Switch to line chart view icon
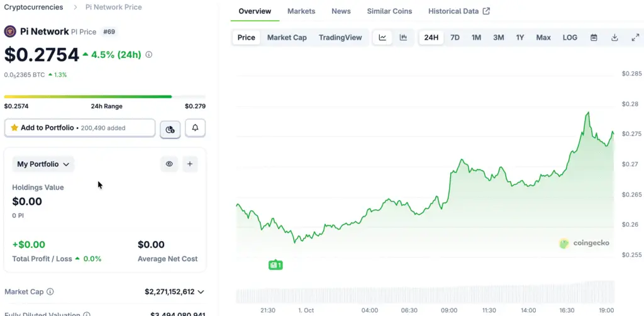This screenshot has height=316, width=644. [x=382, y=38]
